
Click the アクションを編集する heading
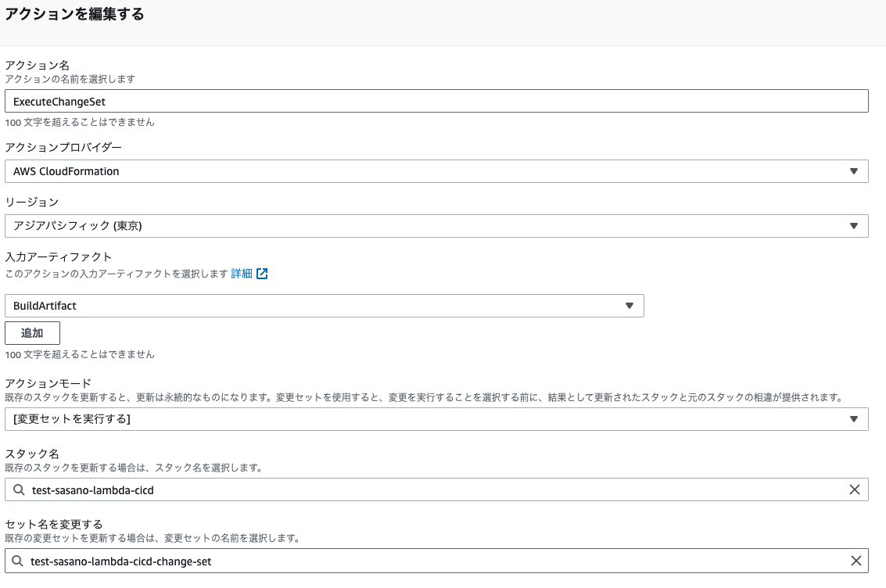tap(74, 14)
